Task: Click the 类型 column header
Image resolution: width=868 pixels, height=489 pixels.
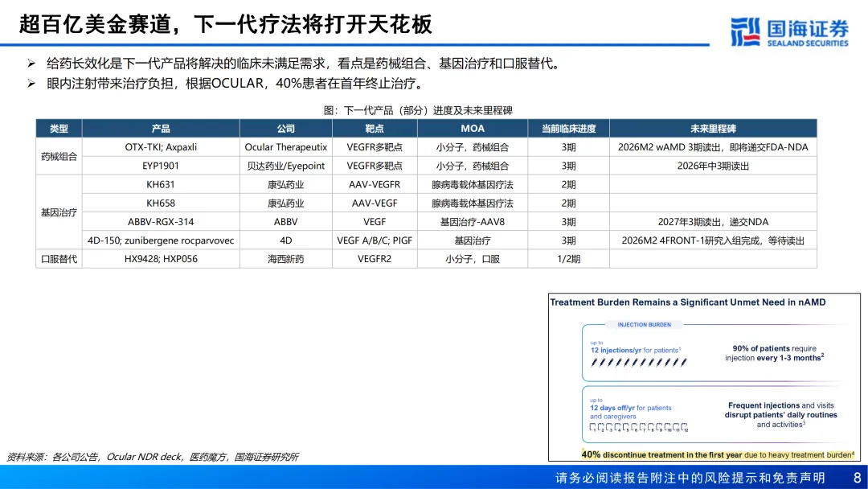Action: (x=59, y=129)
